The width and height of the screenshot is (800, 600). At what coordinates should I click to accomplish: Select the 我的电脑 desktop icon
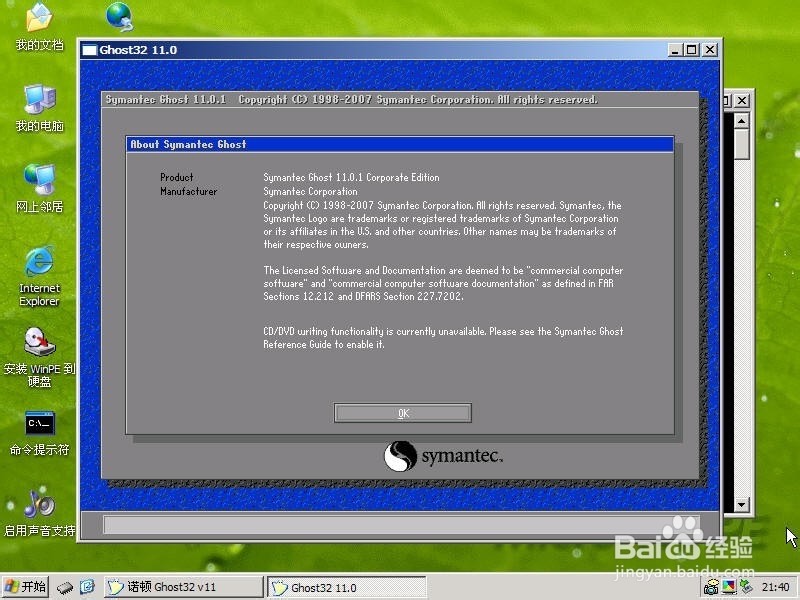pyautogui.click(x=39, y=108)
